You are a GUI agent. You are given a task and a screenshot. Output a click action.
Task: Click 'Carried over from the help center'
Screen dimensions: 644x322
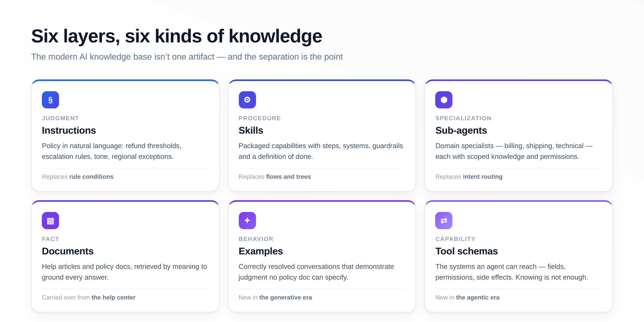89,297
